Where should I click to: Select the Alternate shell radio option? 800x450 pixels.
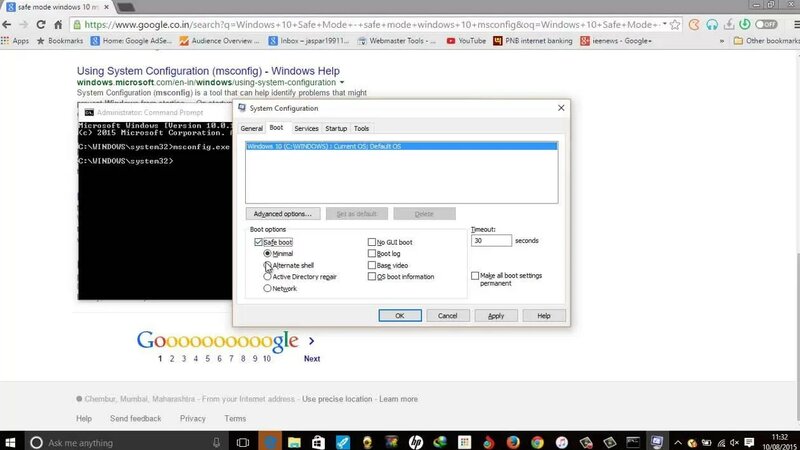coord(267,265)
